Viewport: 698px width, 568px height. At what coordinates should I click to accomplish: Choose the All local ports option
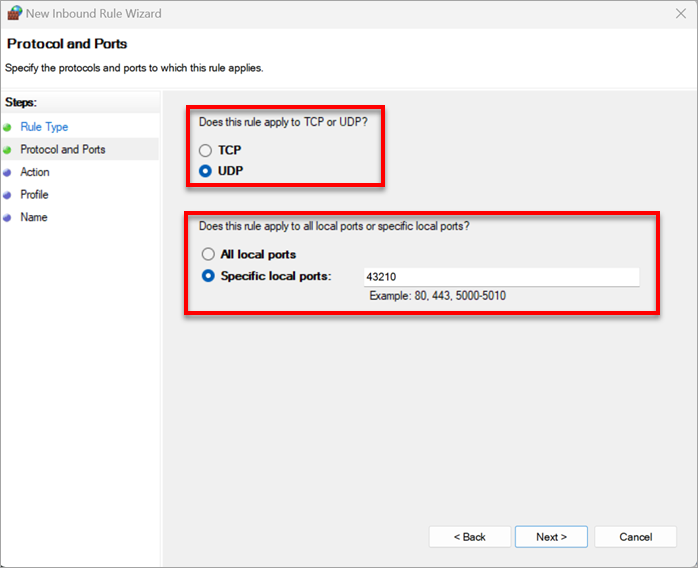(208, 254)
